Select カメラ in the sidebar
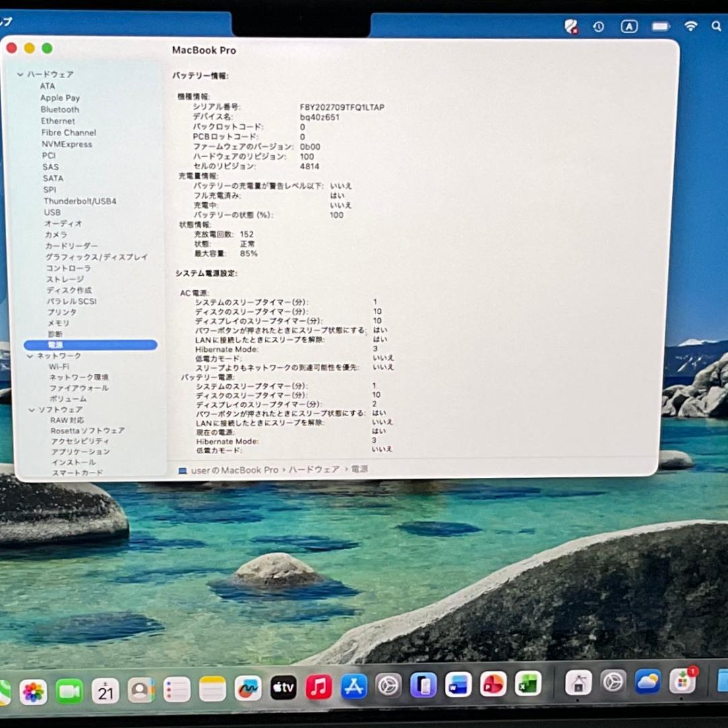The image size is (728, 728). [x=56, y=235]
